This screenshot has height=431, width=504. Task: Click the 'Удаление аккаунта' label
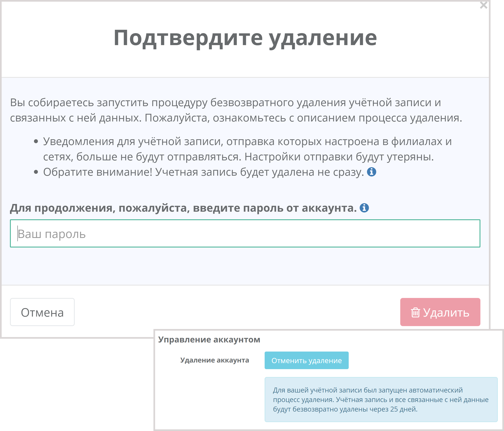(x=215, y=360)
